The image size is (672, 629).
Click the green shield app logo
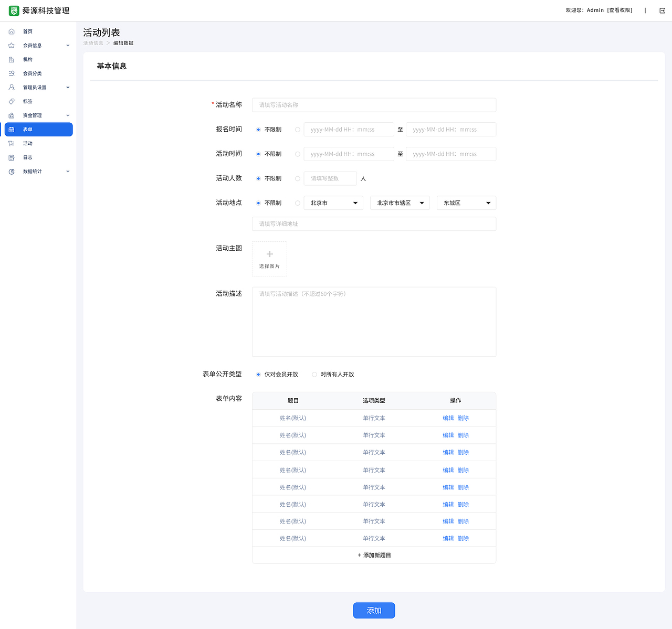click(14, 10)
